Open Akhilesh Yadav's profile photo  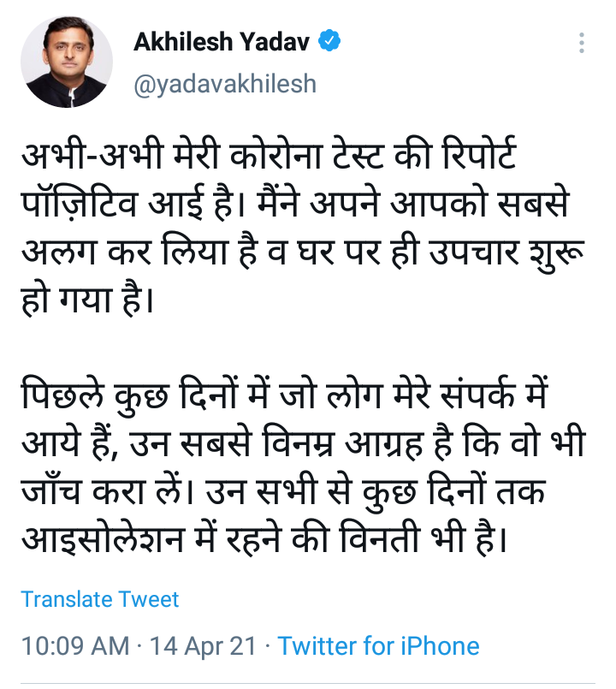[67, 62]
